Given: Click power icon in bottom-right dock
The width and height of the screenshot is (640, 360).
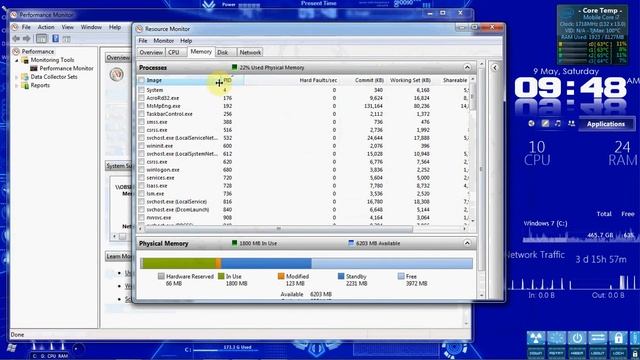Looking at the screenshot, I should pos(577,338).
